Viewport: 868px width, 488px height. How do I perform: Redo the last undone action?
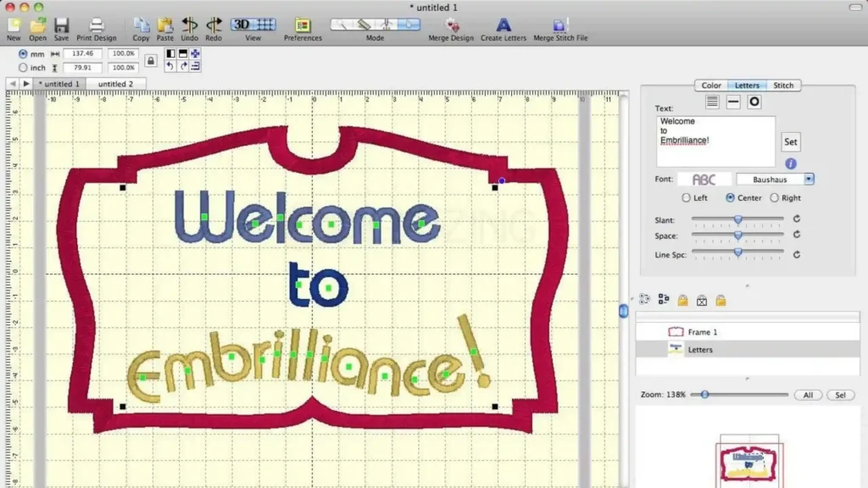point(214,25)
